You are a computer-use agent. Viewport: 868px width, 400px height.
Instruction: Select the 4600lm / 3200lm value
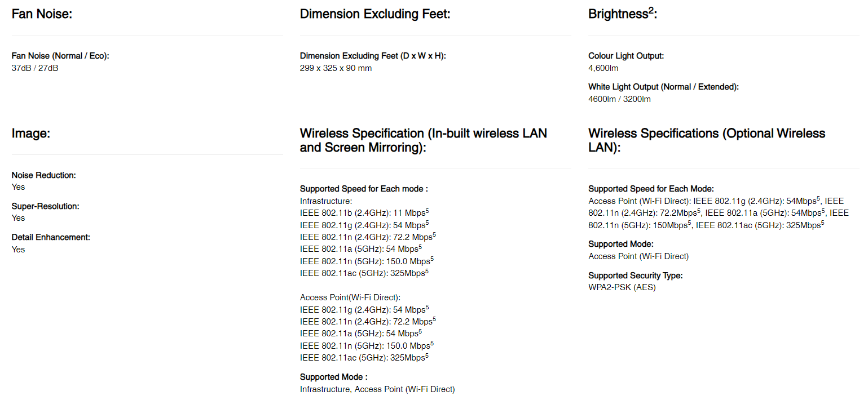pos(619,99)
